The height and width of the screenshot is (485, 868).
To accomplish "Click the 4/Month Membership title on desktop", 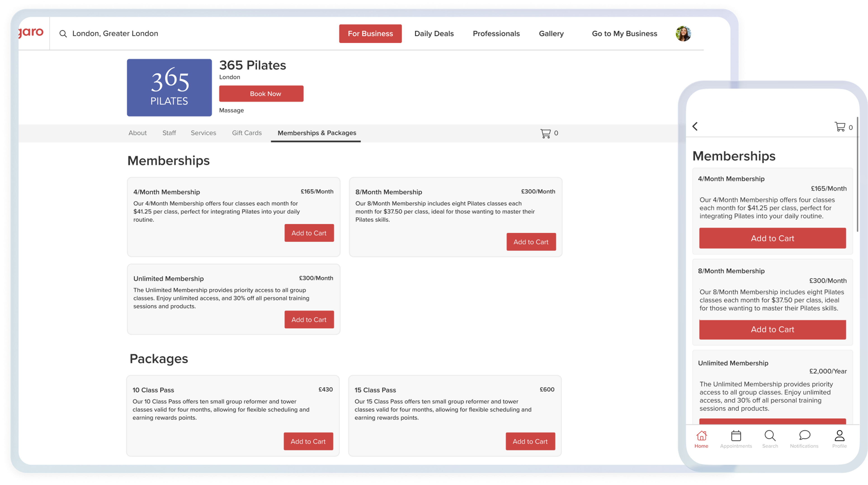I will [x=166, y=192].
